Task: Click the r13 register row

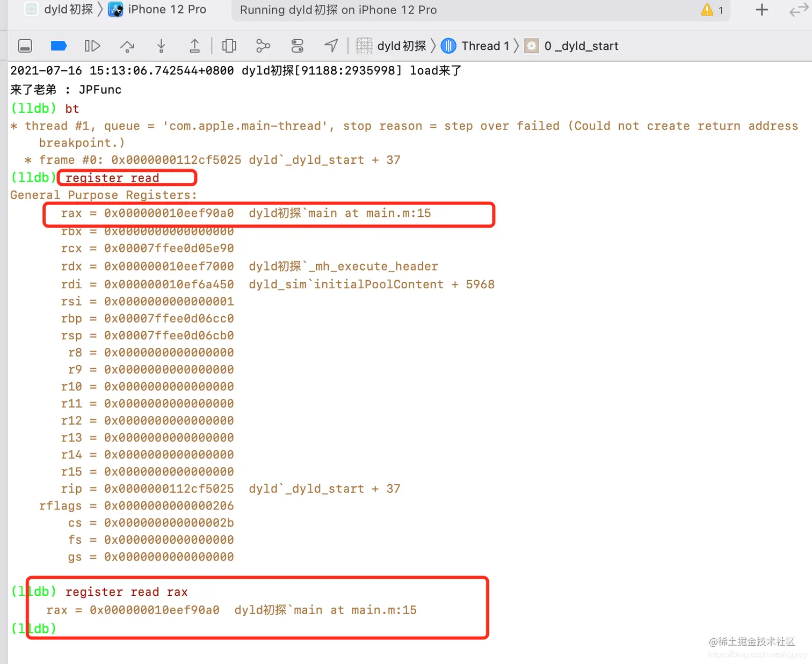Action: [x=147, y=438]
